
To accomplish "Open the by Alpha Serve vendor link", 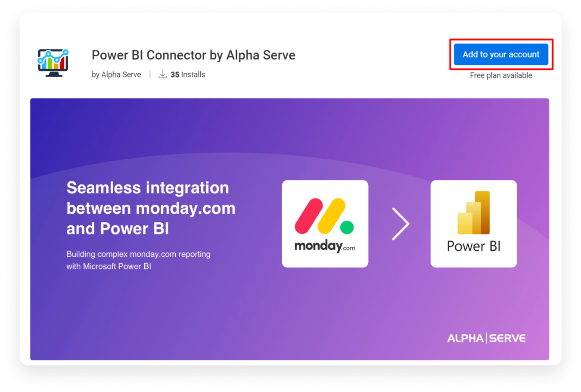I will pyautogui.click(x=116, y=74).
